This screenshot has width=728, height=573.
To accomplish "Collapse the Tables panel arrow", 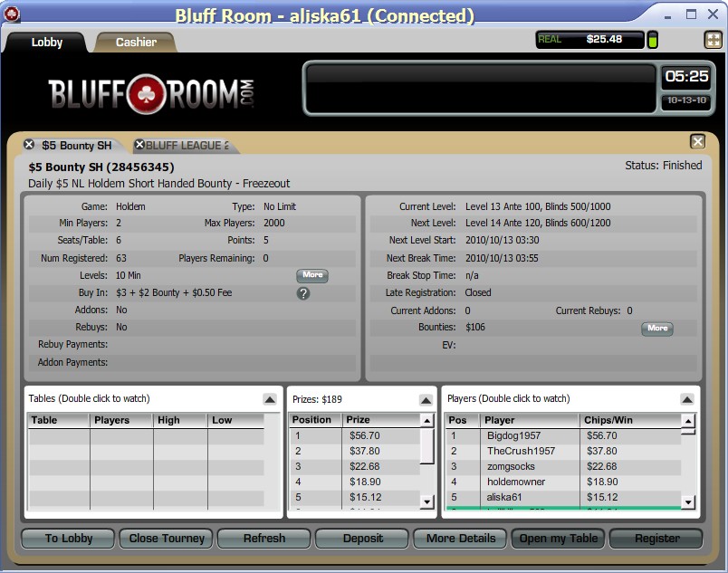I will pyautogui.click(x=270, y=399).
